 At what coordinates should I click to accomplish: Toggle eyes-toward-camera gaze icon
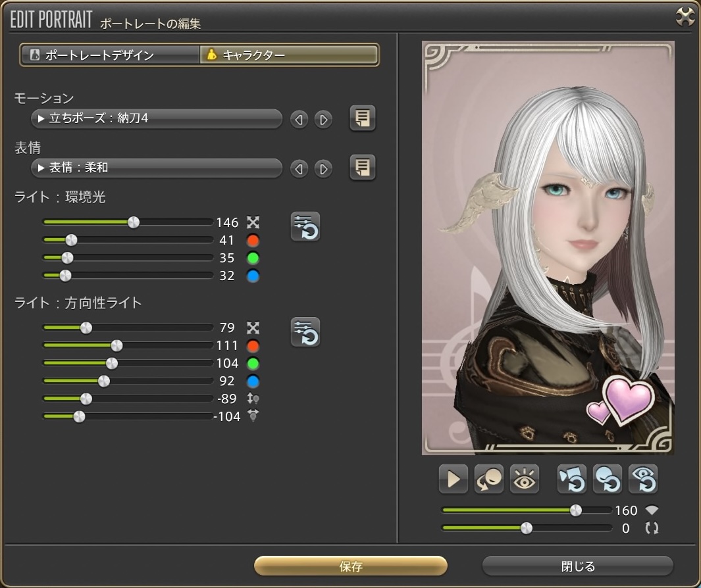(525, 479)
